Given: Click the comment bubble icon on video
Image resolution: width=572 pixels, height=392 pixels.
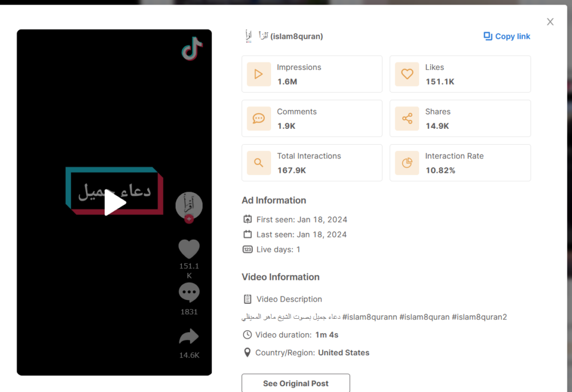Looking at the screenshot, I should (x=189, y=292).
